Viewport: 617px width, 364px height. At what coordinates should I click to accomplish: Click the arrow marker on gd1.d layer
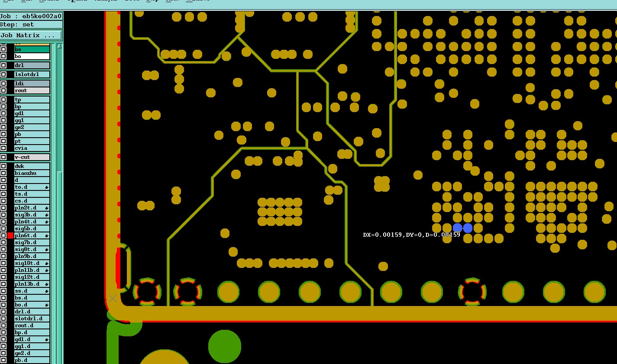tap(47, 339)
